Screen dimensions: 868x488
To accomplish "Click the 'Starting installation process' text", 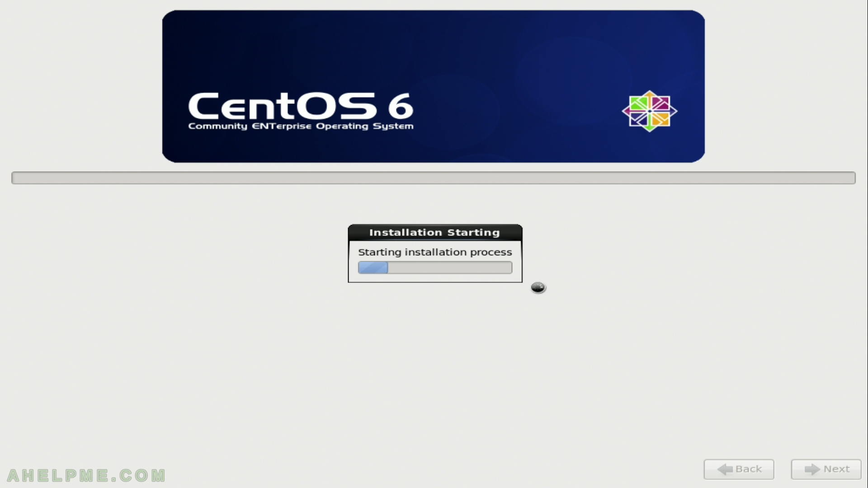I will (x=435, y=252).
